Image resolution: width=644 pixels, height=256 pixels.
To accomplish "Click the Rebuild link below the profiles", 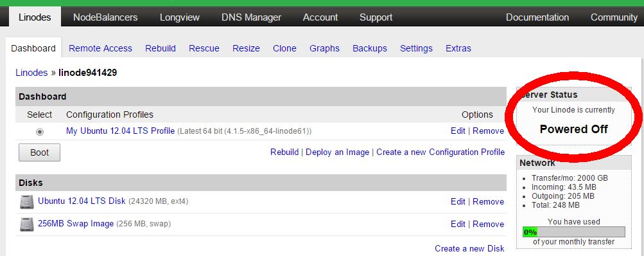I will [284, 152].
